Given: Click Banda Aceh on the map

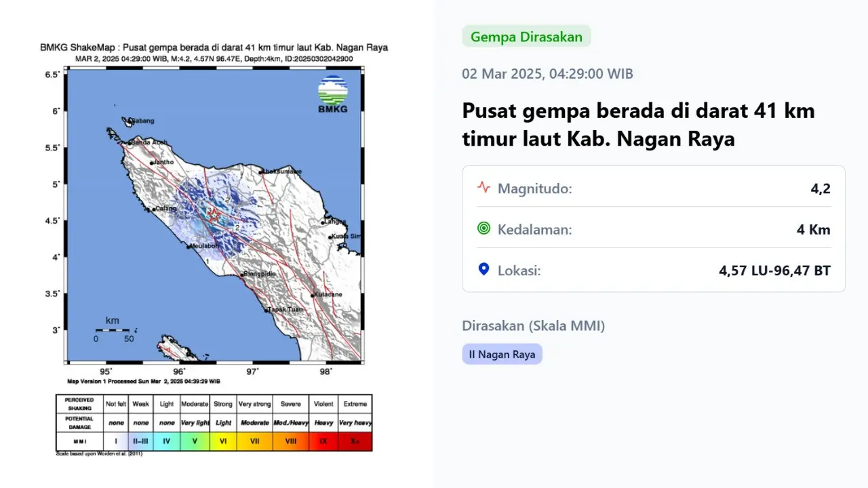Looking at the screenshot, I should click(149, 142).
